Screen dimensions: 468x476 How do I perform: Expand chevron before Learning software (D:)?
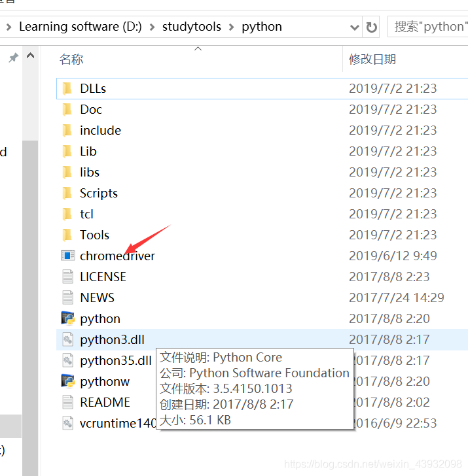pyautogui.click(x=9, y=27)
